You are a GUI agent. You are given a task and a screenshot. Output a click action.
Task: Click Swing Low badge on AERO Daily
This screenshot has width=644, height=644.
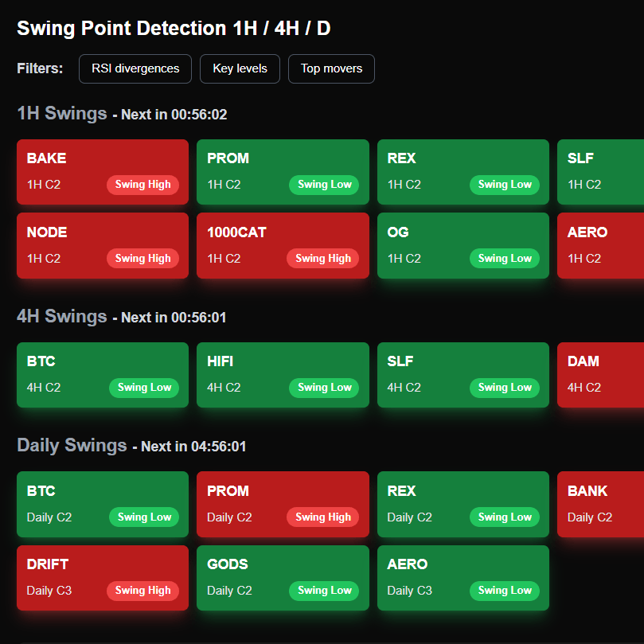pyautogui.click(x=505, y=591)
